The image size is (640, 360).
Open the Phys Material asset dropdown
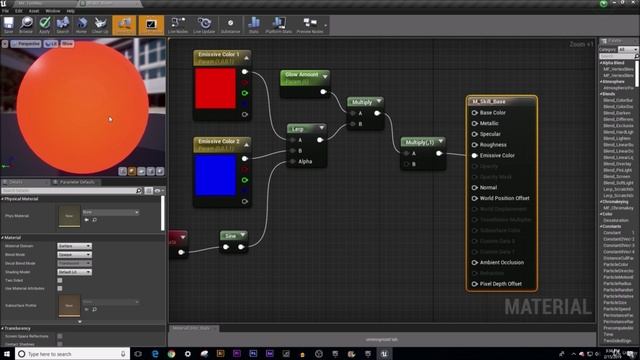[x=111, y=212]
